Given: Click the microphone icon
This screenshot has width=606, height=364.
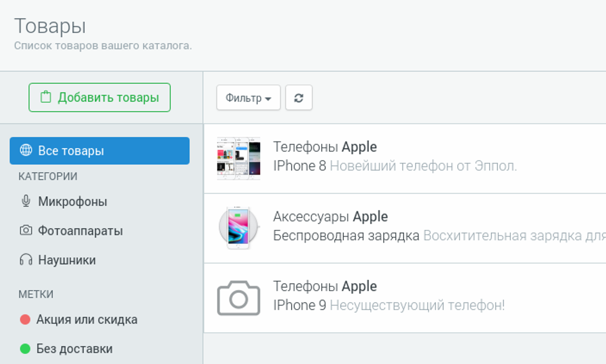Looking at the screenshot, I should [x=26, y=201].
